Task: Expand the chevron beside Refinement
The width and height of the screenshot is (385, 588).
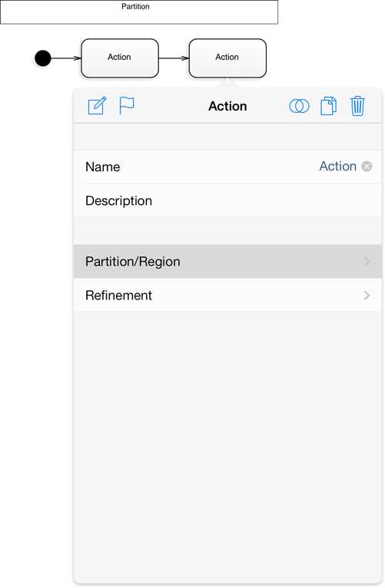Action: click(367, 296)
